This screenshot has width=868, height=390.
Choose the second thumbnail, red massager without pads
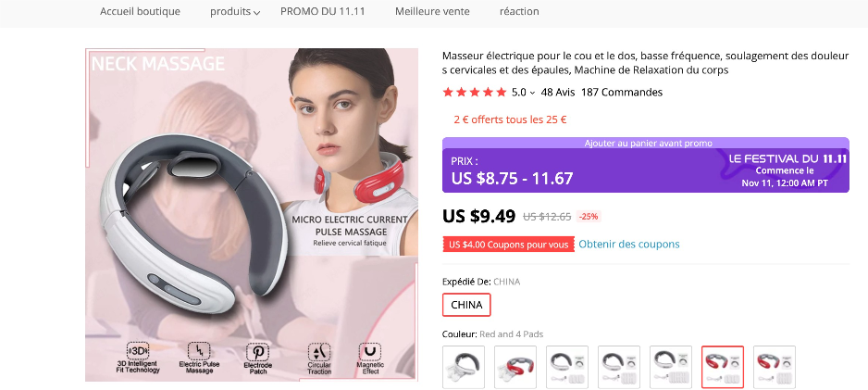click(515, 366)
